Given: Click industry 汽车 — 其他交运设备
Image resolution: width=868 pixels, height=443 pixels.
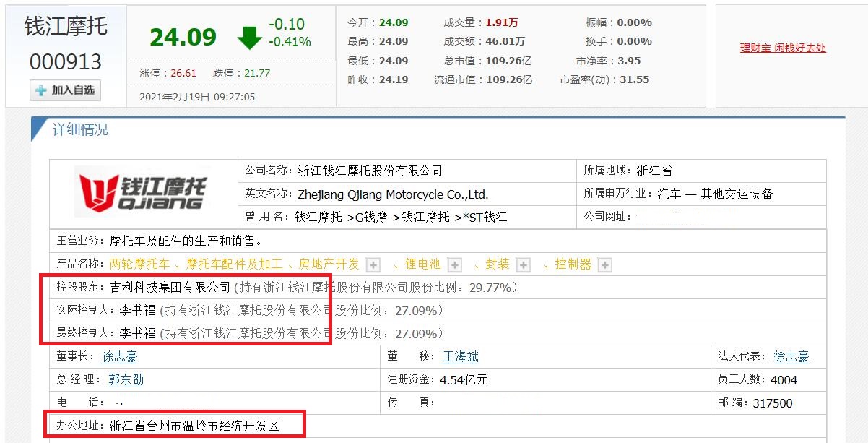Looking at the screenshot, I should coord(715,194).
